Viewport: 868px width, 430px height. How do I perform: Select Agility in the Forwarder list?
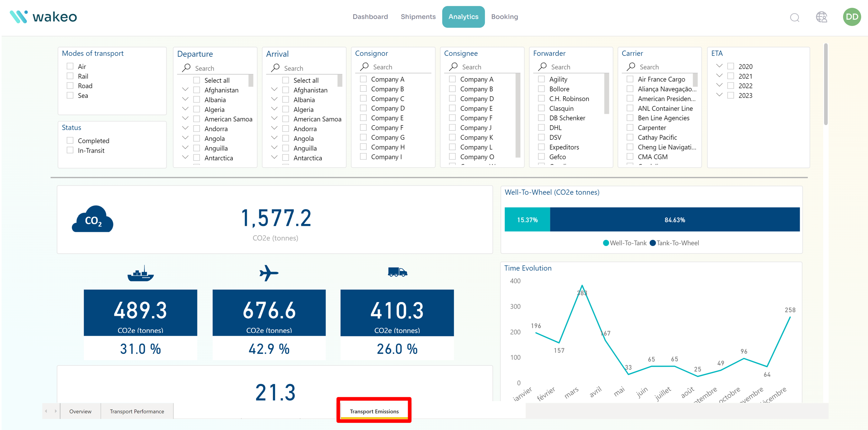coord(542,79)
